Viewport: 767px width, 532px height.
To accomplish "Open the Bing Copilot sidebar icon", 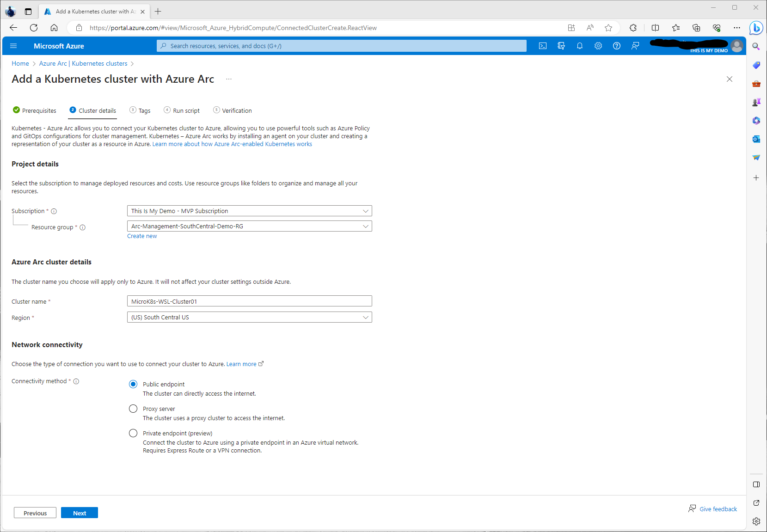I will pyautogui.click(x=756, y=28).
